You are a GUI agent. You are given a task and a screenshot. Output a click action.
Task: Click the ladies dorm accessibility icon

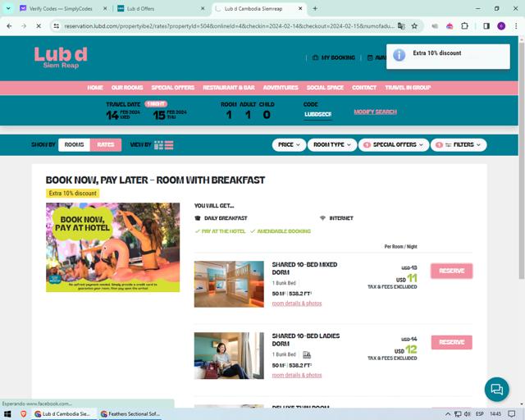307,354
